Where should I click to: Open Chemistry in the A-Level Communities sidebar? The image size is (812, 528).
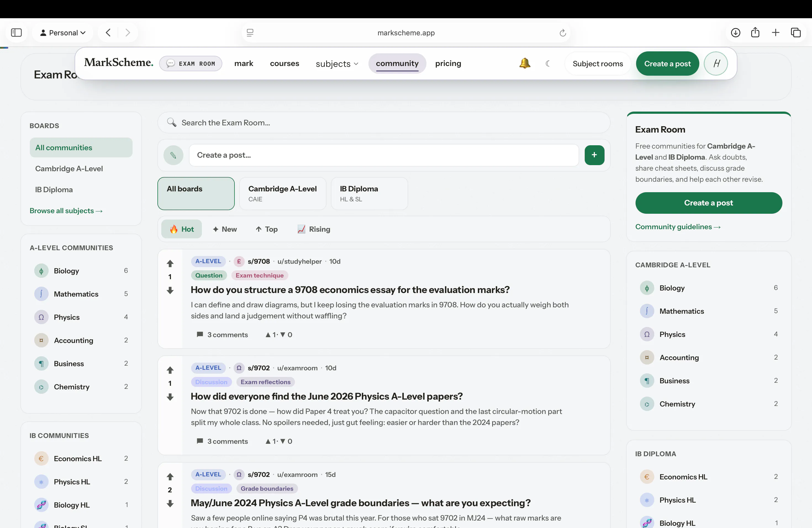(x=81, y=387)
